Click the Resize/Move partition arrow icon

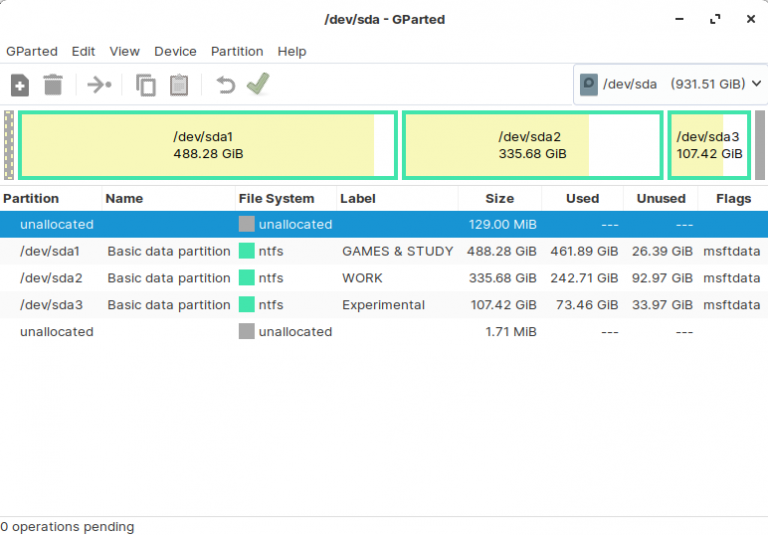(99, 85)
